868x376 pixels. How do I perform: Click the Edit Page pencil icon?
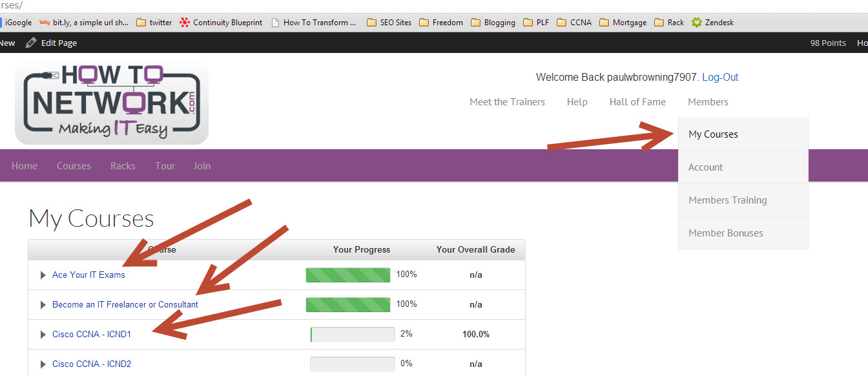[31, 43]
